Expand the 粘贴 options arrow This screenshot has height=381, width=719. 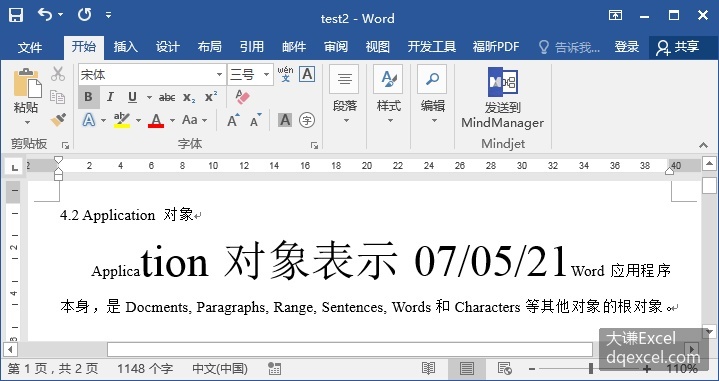27,122
